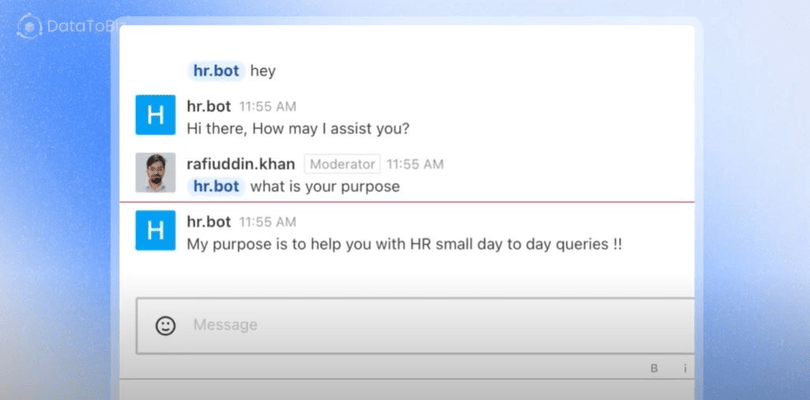This screenshot has width=810, height=400.
Task: Open rafiuddin.khan's profile photo
Action: coord(155,173)
